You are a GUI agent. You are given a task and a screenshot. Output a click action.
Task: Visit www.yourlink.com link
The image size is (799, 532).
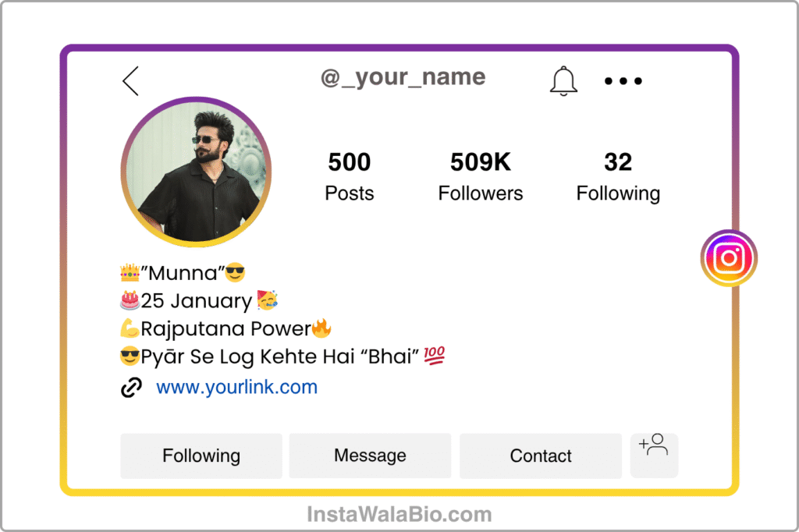[x=236, y=387]
